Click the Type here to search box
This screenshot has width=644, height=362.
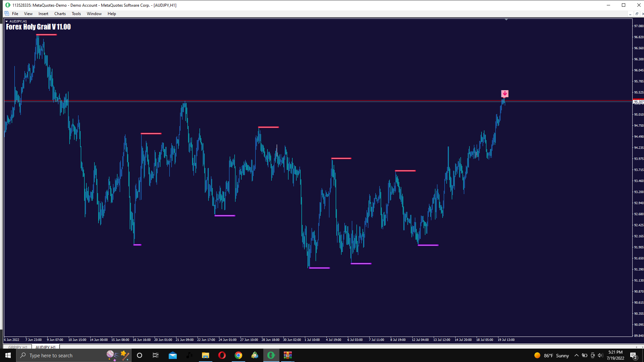tap(60, 355)
